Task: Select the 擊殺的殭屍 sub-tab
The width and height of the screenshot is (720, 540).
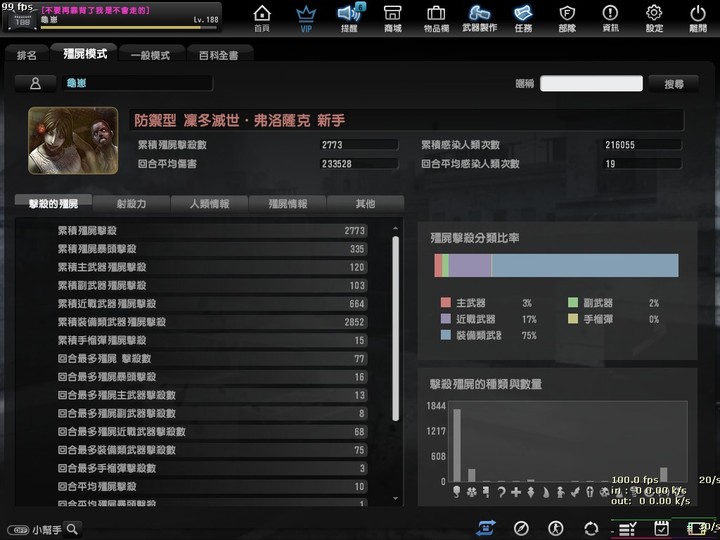Action: click(53, 203)
